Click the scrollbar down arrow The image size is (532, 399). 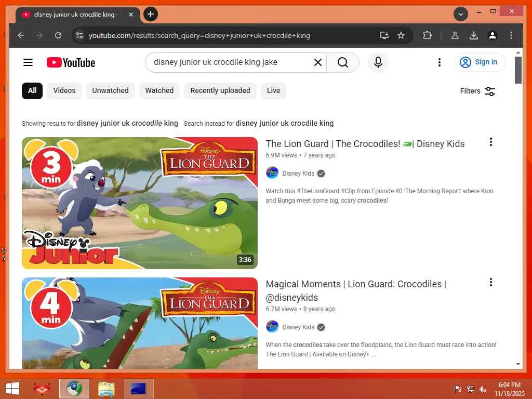click(518, 364)
